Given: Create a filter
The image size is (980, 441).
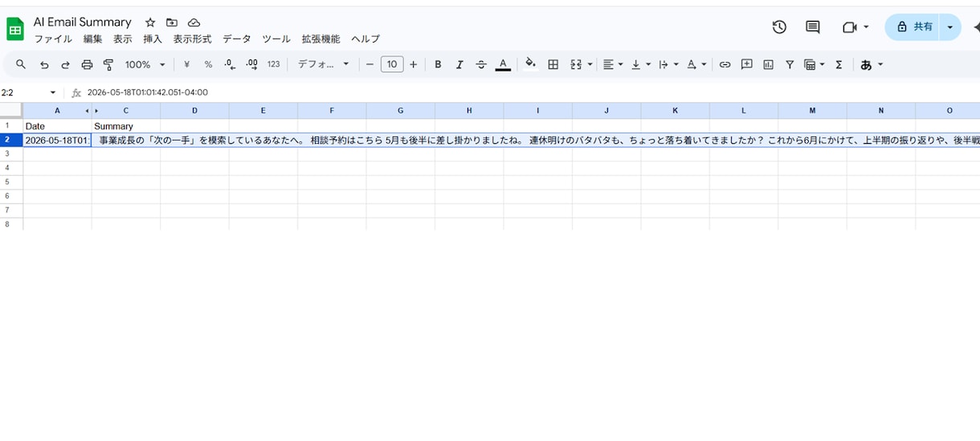Looking at the screenshot, I should pos(790,64).
